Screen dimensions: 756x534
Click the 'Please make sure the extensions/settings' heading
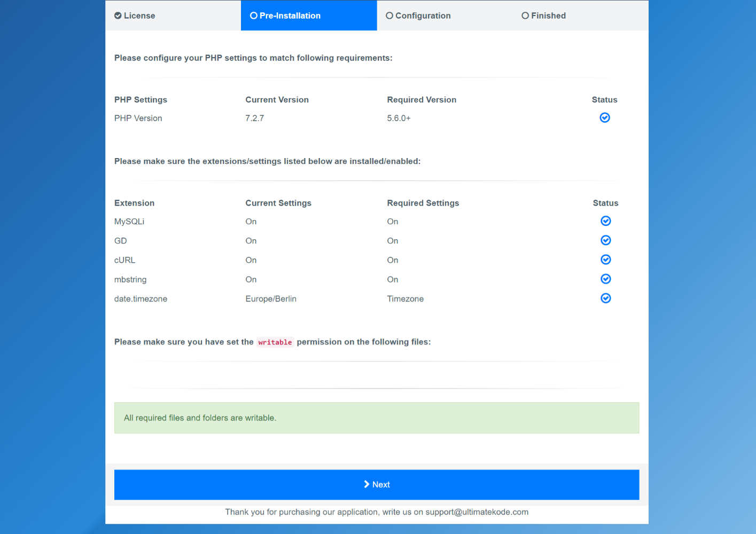(x=268, y=161)
